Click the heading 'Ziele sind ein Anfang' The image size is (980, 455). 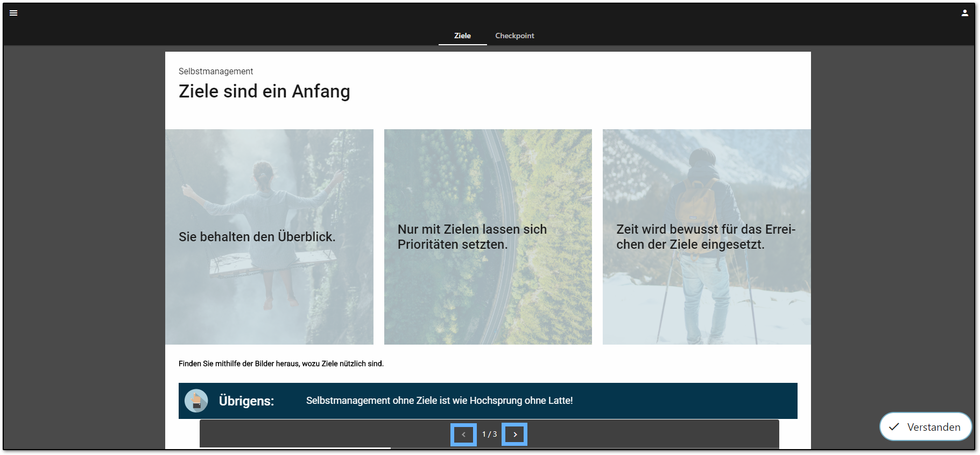point(264,91)
